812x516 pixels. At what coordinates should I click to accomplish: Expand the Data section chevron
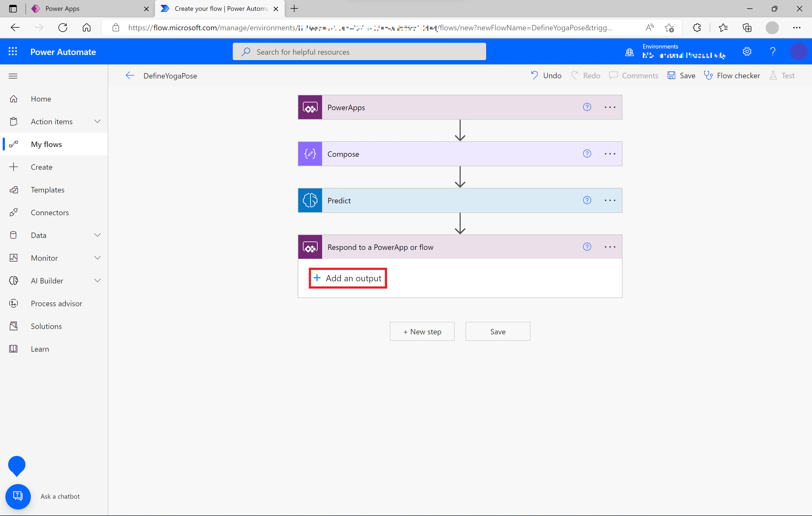pos(97,235)
